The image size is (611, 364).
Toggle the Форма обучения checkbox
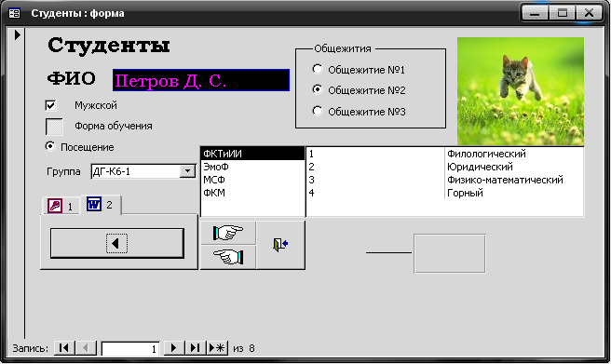pyautogui.click(x=54, y=127)
